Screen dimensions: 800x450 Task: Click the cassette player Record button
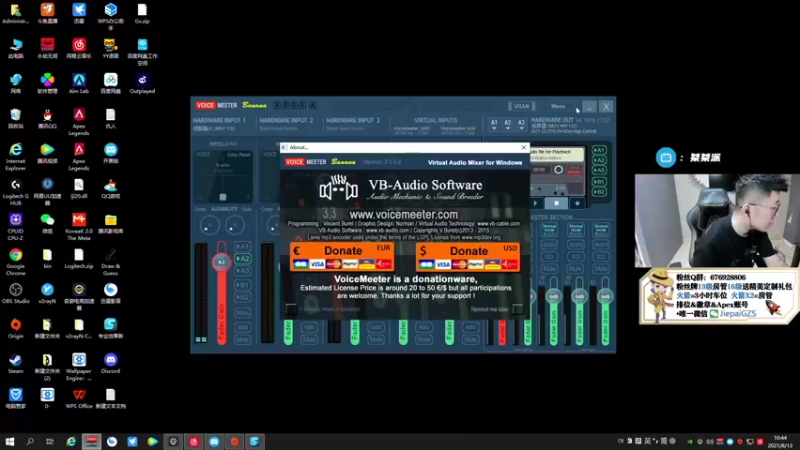[x=578, y=203]
